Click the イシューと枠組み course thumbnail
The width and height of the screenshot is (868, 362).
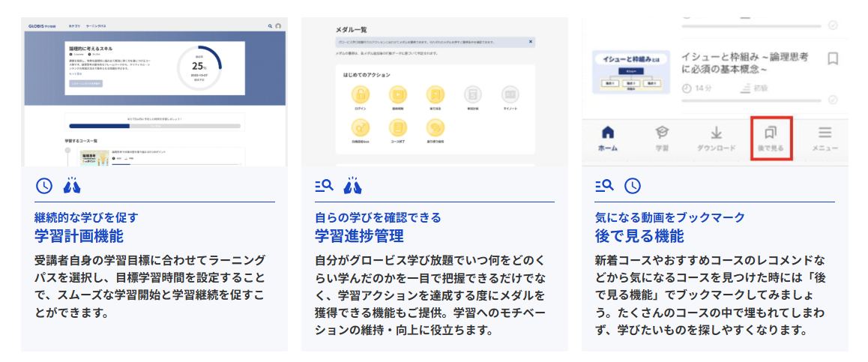tap(630, 72)
